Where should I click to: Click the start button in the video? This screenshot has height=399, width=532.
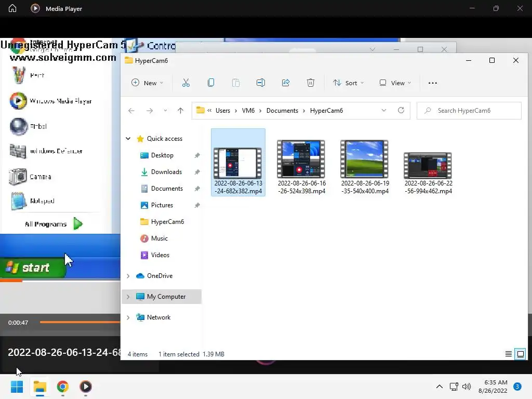tap(33, 268)
